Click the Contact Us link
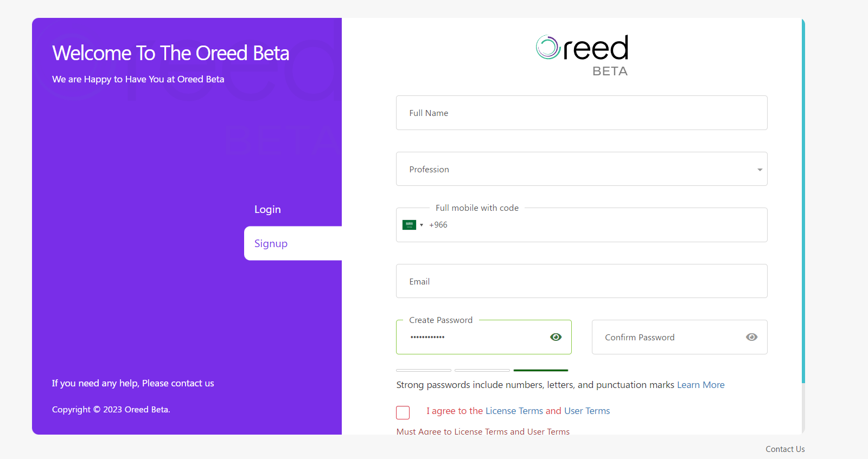 [x=785, y=449]
